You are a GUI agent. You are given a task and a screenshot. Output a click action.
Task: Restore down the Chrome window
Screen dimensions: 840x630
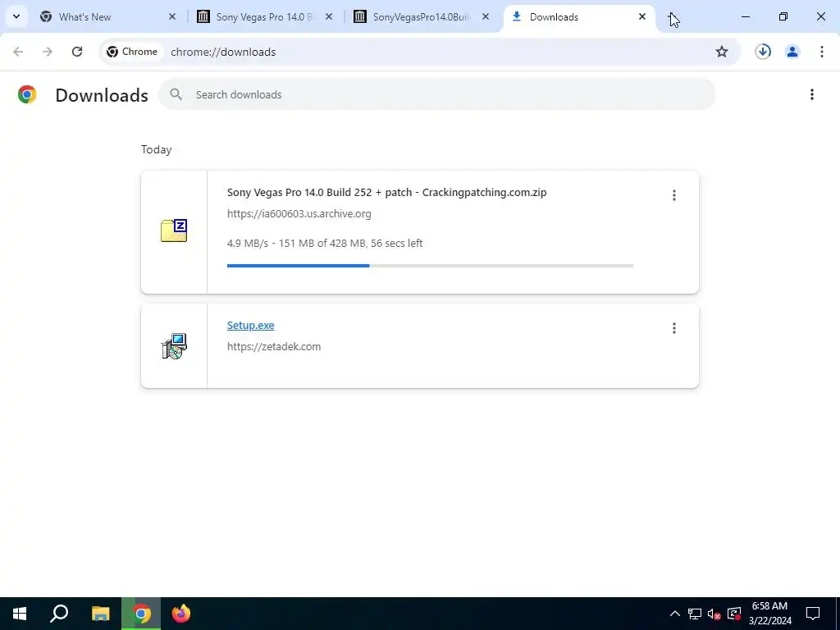click(783, 16)
